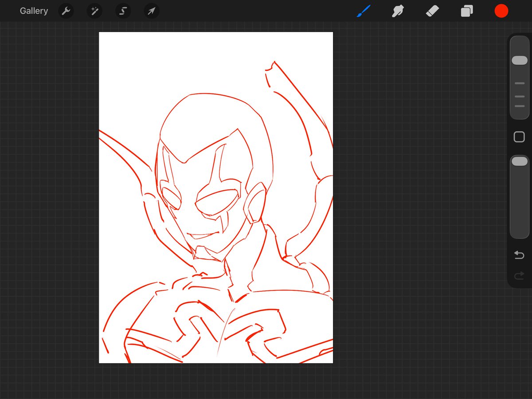Viewport: 532px width, 399px height.
Task: Activate the Transform arrow tool
Action: pyautogui.click(x=151, y=11)
